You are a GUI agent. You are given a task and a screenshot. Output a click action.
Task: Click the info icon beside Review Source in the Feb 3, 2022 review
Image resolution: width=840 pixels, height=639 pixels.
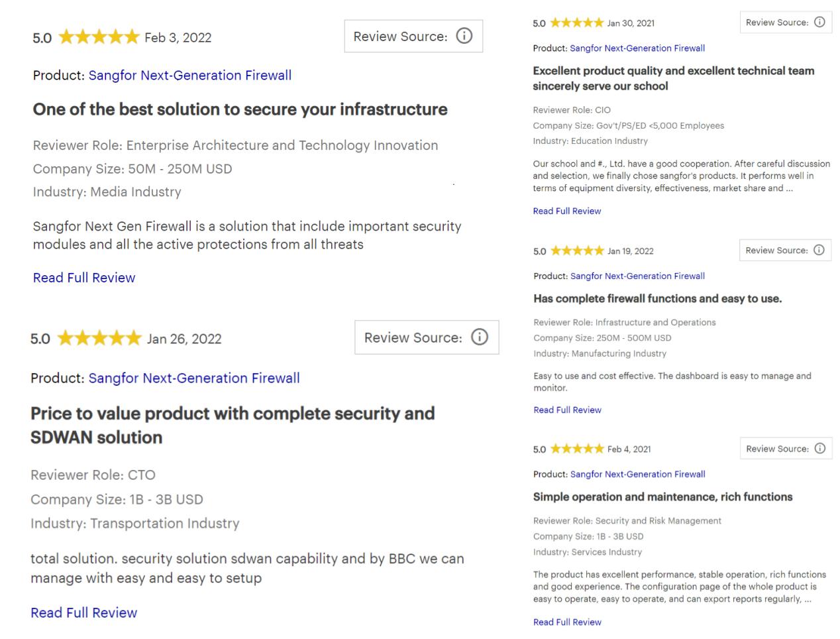[x=464, y=36]
